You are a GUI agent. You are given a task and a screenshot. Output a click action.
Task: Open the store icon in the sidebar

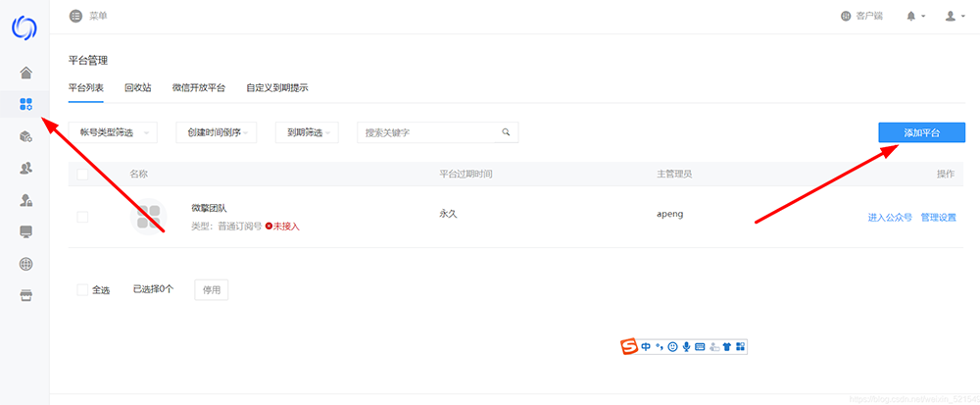click(25, 296)
